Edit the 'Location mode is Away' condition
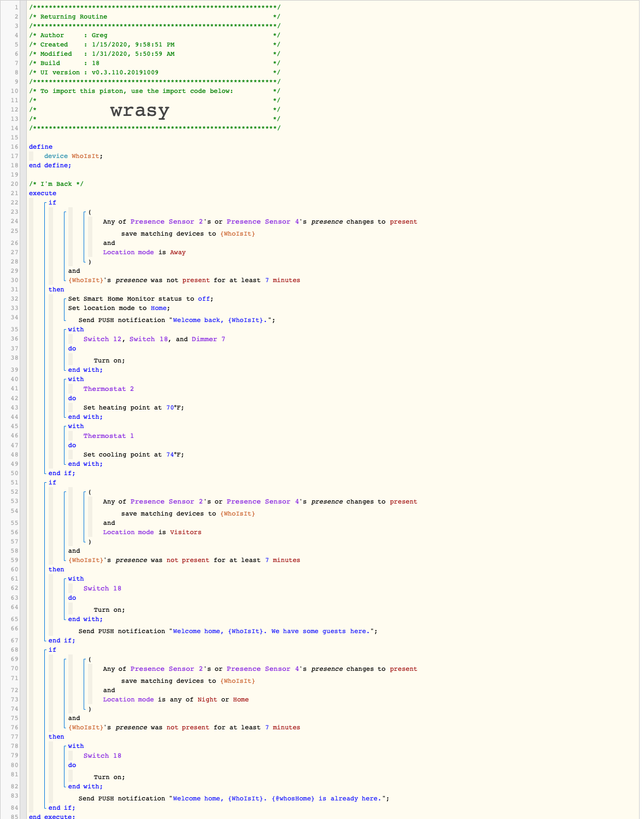Screen dimensions: 644x819 [x=144, y=253]
